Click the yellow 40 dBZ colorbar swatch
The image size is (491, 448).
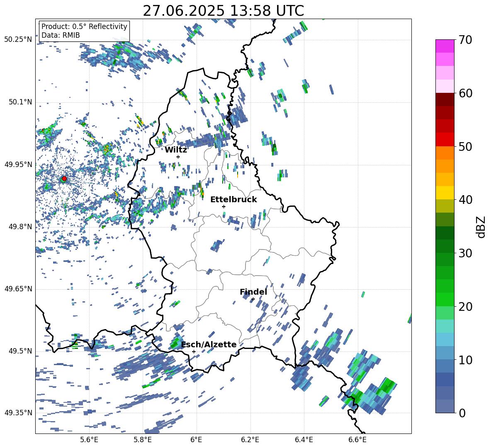pyautogui.click(x=445, y=193)
